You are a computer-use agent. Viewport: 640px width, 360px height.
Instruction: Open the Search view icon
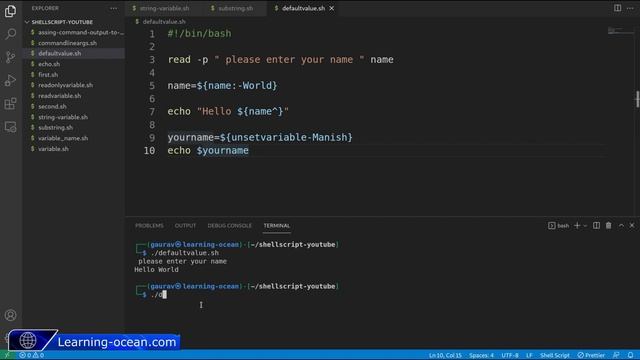tap(11, 34)
